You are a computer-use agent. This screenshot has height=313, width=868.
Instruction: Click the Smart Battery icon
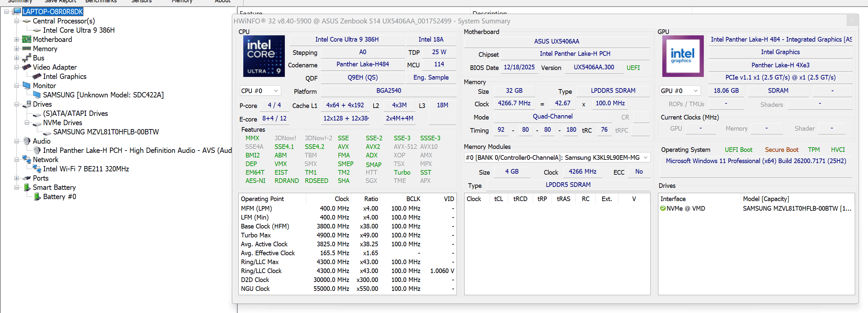[27, 187]
